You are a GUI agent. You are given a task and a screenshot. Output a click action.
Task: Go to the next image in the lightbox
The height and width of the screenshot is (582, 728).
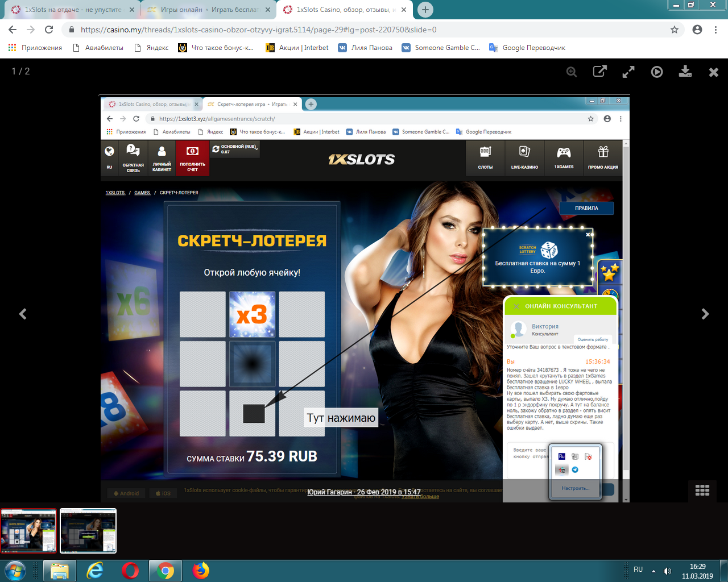[x=705, y=314]
